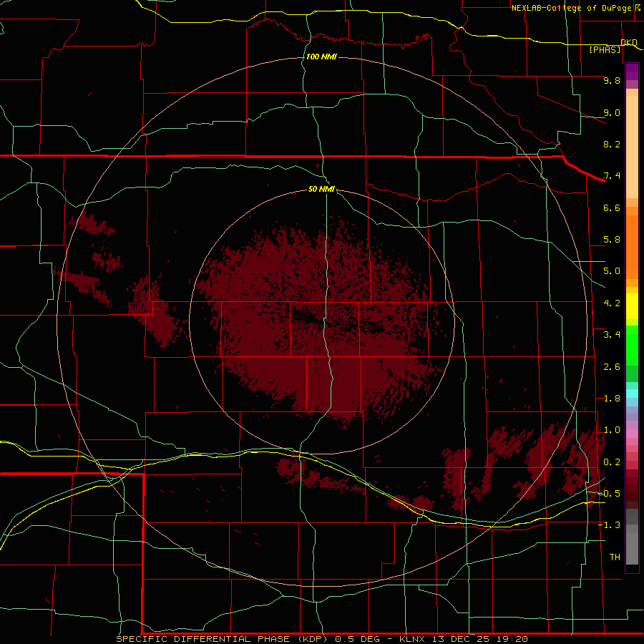Click the radar center at KLNX site
The height and width of the screenshot is (644, 644).
tap(322, 321)
